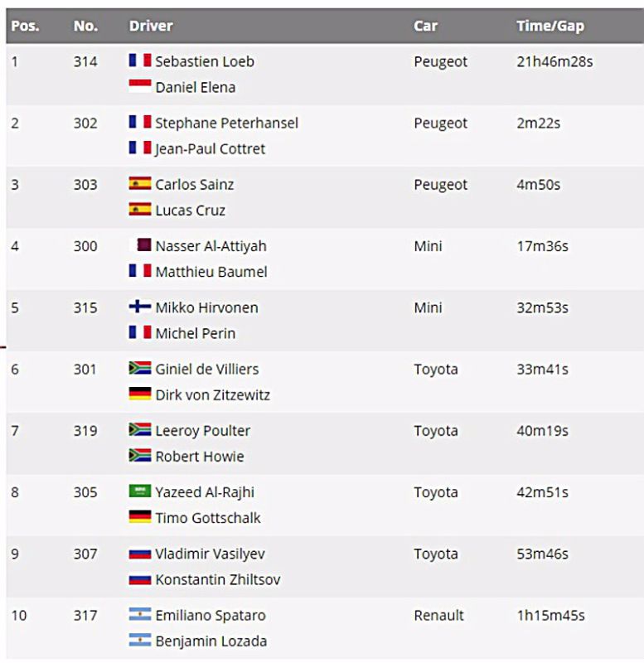Click the Monaco flag next to Daniel Elena
Screen dimensions: 644x663
(140, 86)
